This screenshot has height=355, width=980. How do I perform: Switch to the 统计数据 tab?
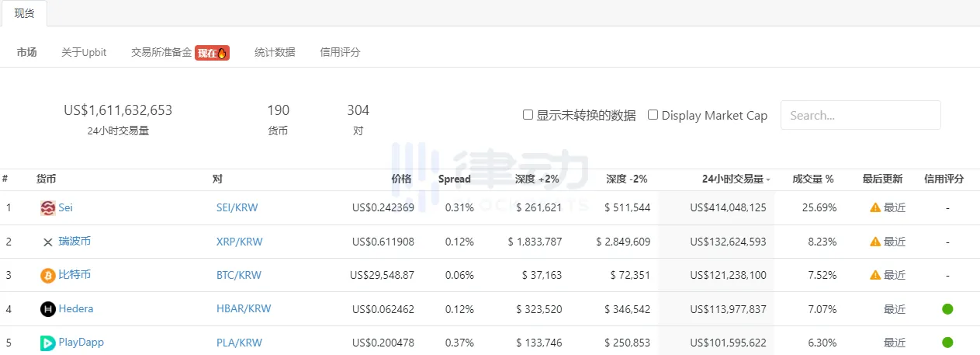(x=275, y=52)
